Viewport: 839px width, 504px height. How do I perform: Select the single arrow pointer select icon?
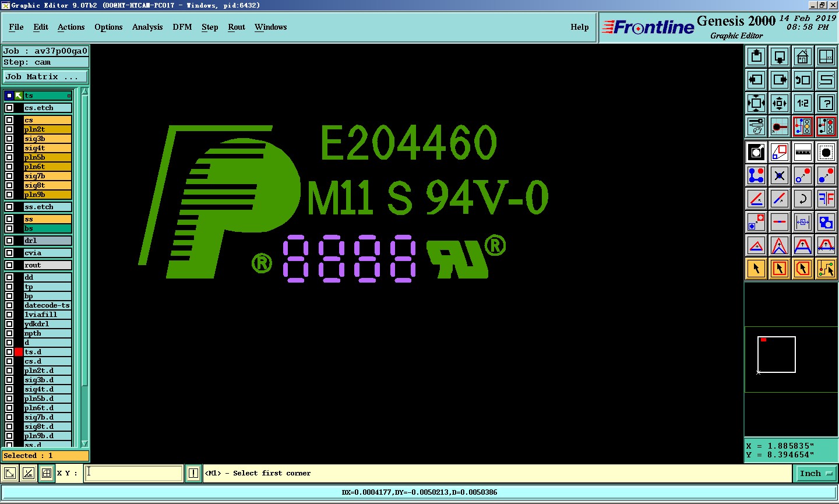click(x=756, y=269)
